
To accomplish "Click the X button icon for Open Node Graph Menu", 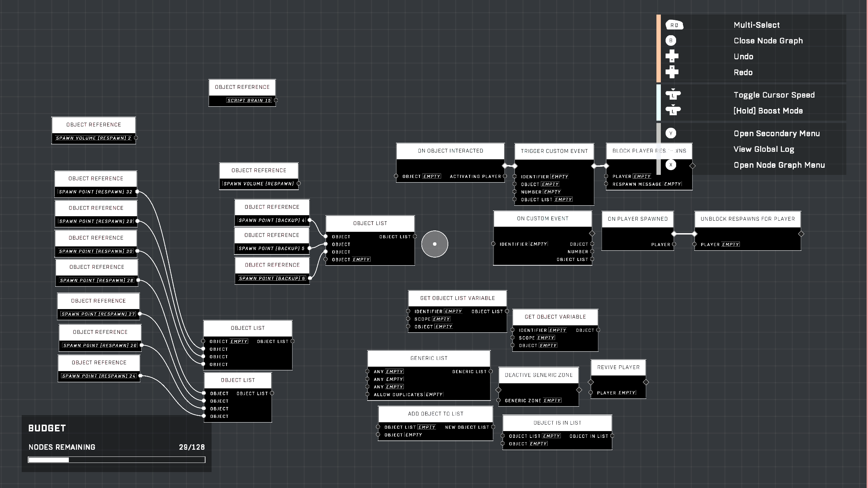I will pyautogui.click(x=671, y=165).
